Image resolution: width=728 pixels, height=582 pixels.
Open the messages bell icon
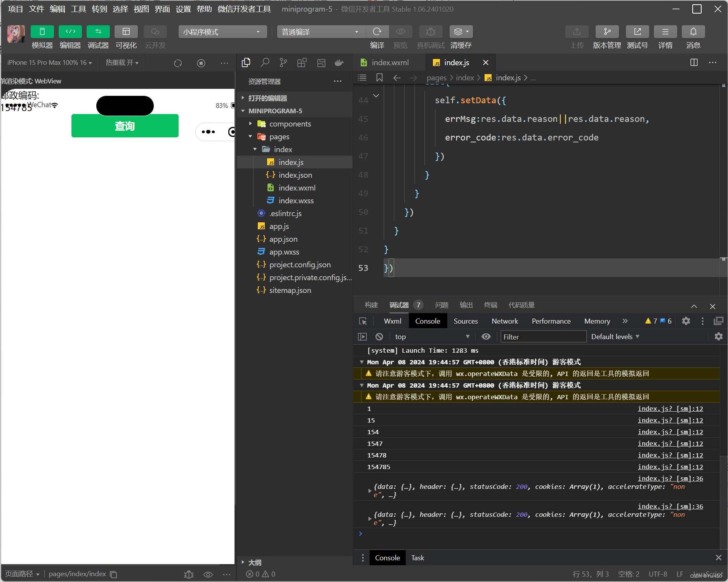point(693,31)
